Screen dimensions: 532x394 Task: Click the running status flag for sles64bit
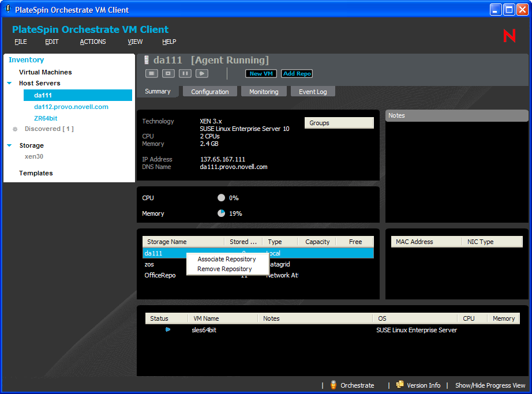click(167, 329)
